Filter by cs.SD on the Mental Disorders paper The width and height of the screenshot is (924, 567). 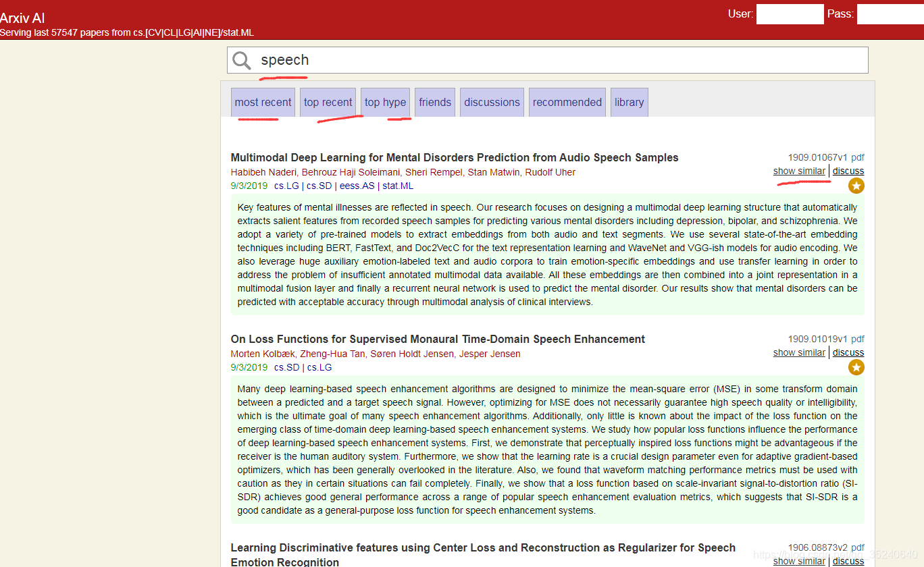[x=319, y=186]
